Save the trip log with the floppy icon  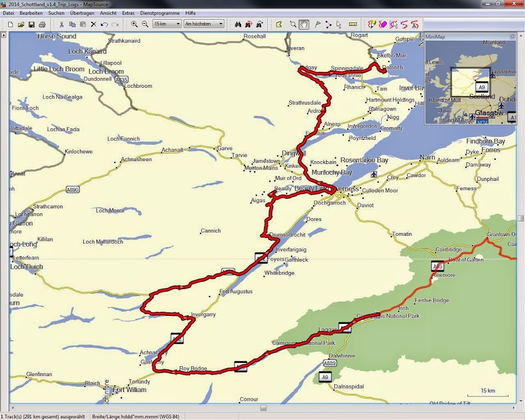tap(31, 24)
